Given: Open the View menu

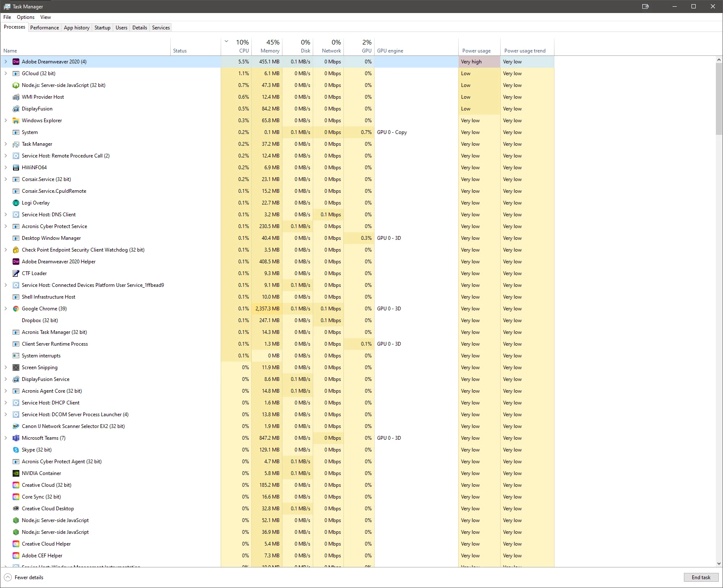Looking at the screenshot, I should click(x=45, y=17).
